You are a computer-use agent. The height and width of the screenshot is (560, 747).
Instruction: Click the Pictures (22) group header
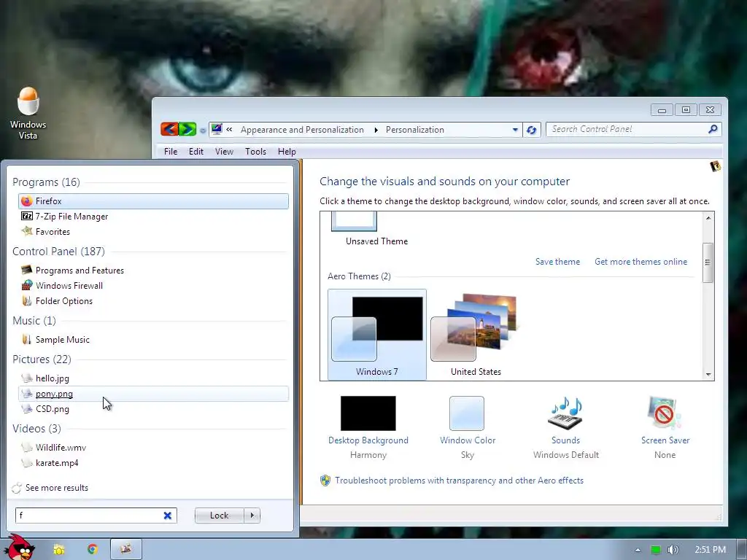click(x=42, y=359)
